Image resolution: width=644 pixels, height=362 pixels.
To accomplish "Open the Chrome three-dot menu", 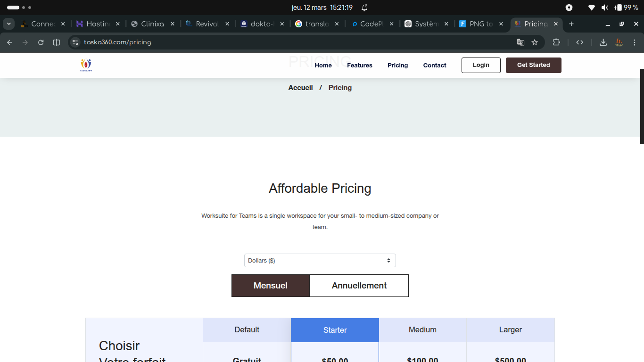I will [x=635, y=42].
